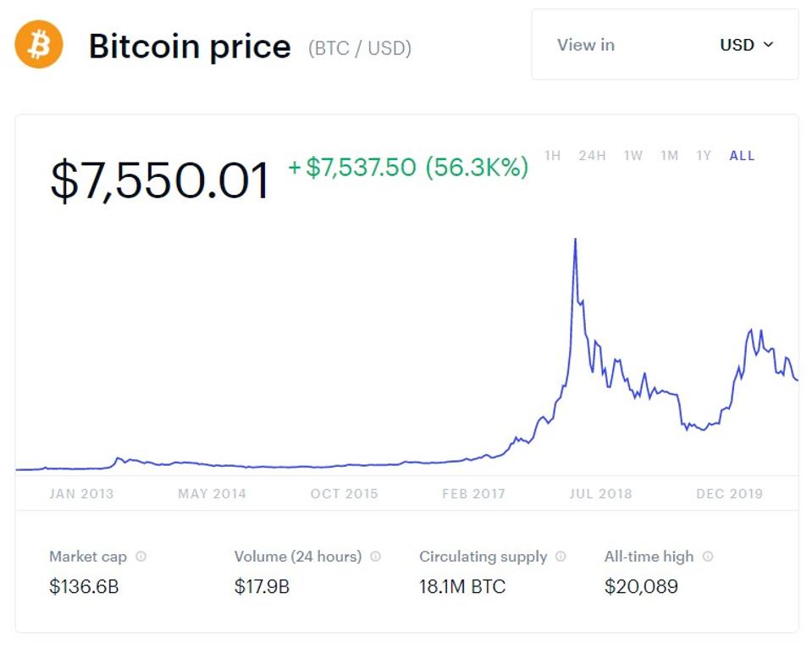Click the Bitcoin logo icon
The height and width of the screenshot is (649, 812).
[x=37, y=43]
